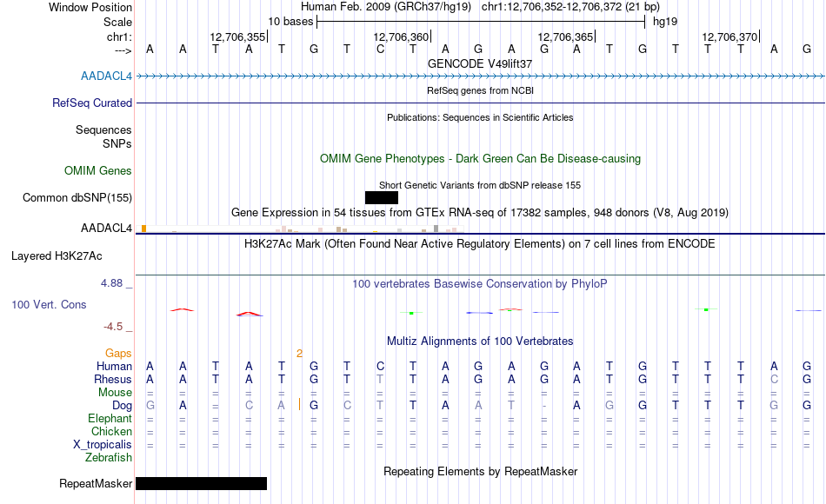Click 'Repeating Elements by RepeatMasker' title
This screenshot has height=504, width=826.
pos(480,471)
